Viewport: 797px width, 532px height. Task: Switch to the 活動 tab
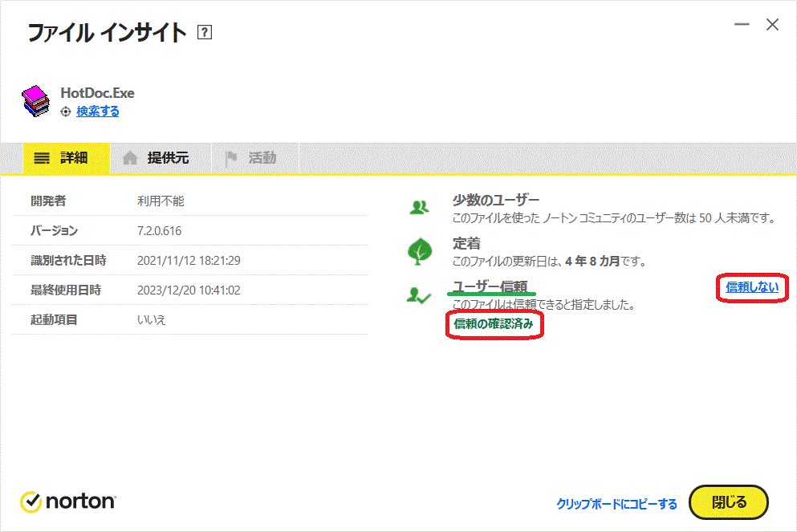tap(255, 159)
